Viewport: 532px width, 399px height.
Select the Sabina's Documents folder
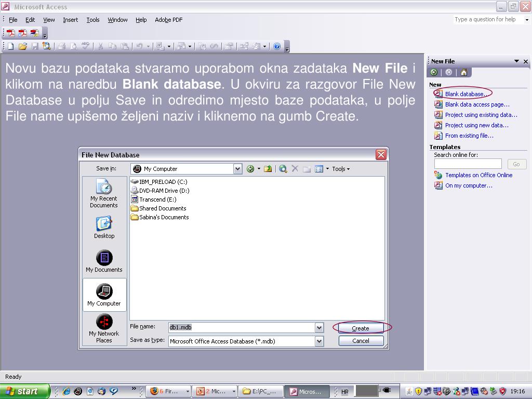point(160,217)
